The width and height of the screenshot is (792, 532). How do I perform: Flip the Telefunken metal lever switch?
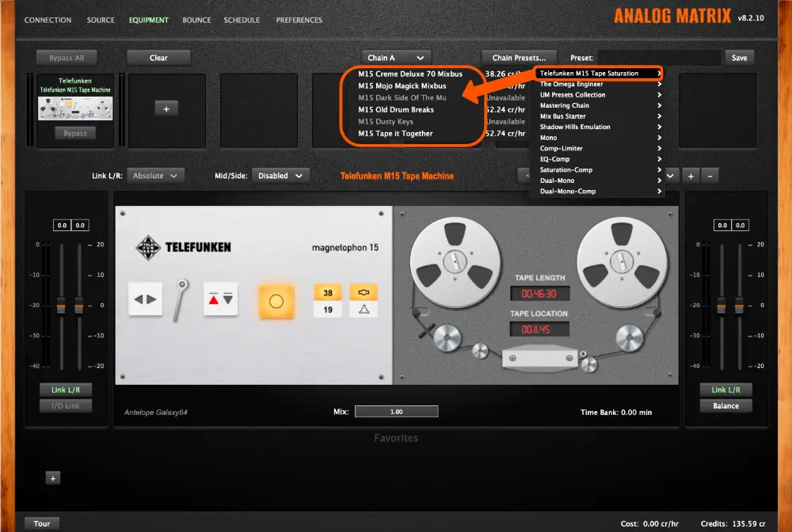(181, 300)
